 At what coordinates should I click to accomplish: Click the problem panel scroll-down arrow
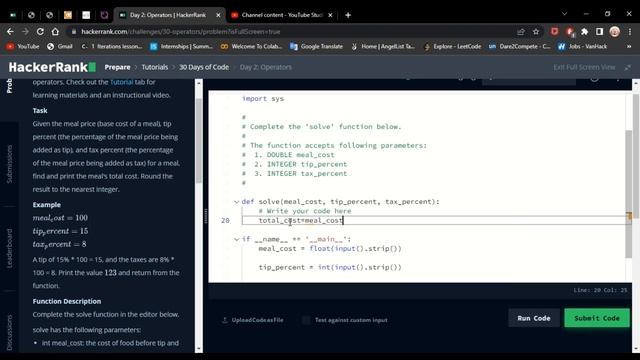199,349
